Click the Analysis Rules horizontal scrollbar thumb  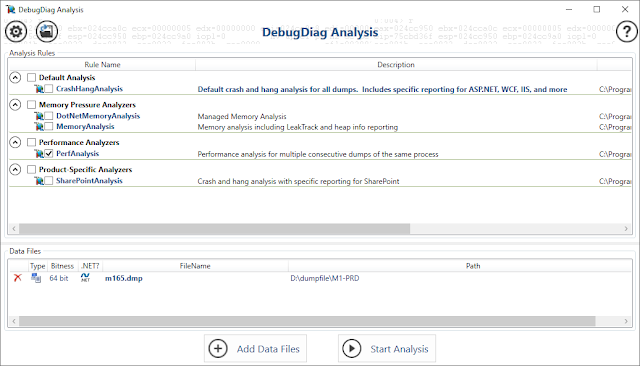click(214, 228)
